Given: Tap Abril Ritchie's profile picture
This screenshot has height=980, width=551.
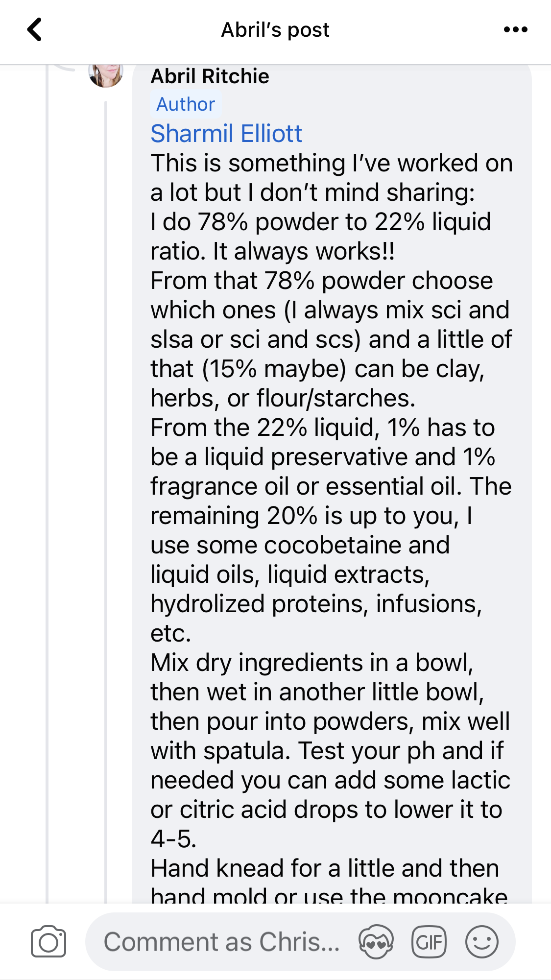Looking at the screenshot, I should [106, 75].
